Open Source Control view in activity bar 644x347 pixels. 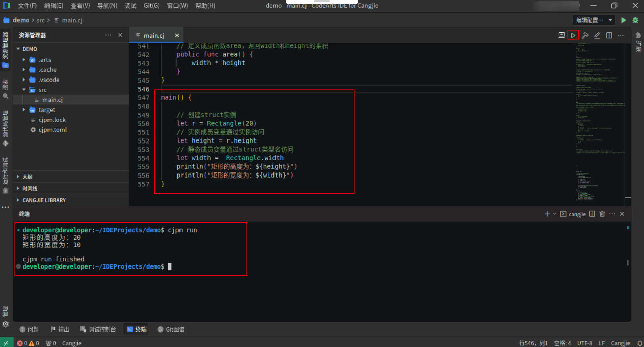[5, 128]
